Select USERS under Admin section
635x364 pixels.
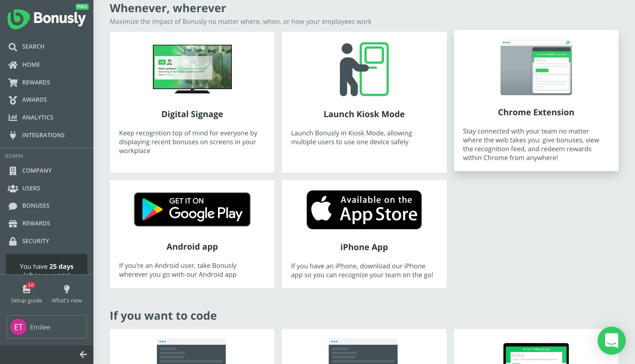31,188
